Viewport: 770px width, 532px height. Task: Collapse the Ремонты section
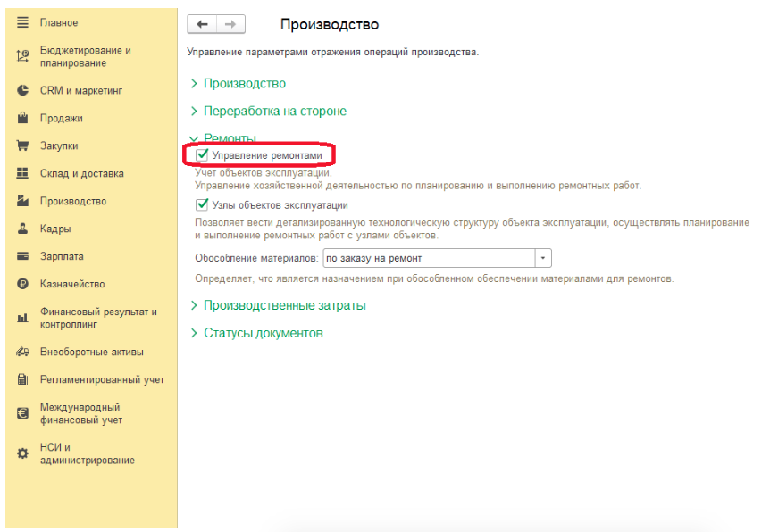pos(230,138)
